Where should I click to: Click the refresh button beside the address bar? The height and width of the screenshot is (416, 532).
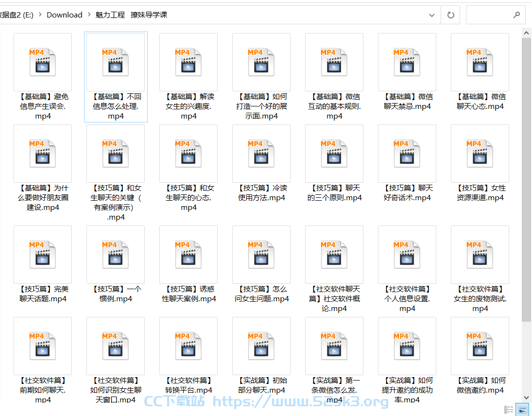click(450, 15)
